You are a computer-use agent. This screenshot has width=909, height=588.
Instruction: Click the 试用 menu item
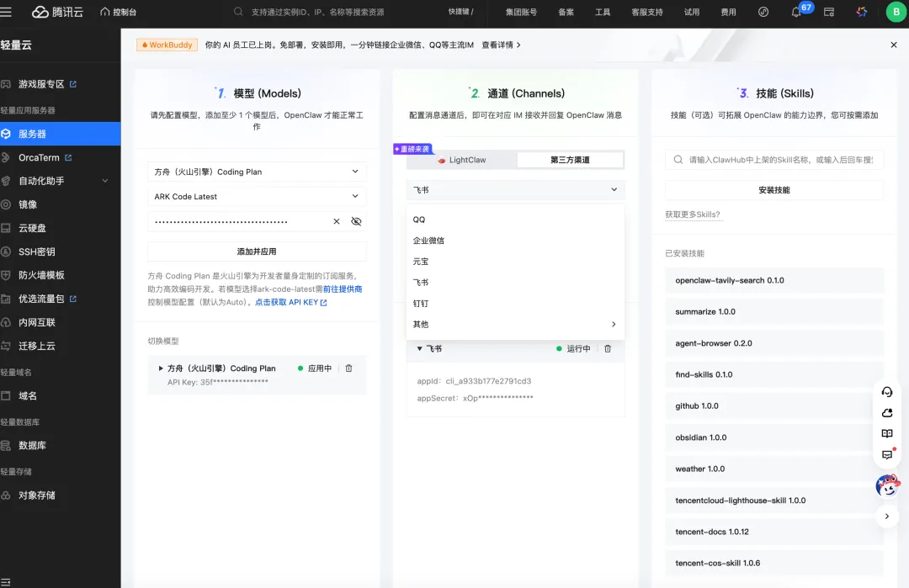(692, 12)
